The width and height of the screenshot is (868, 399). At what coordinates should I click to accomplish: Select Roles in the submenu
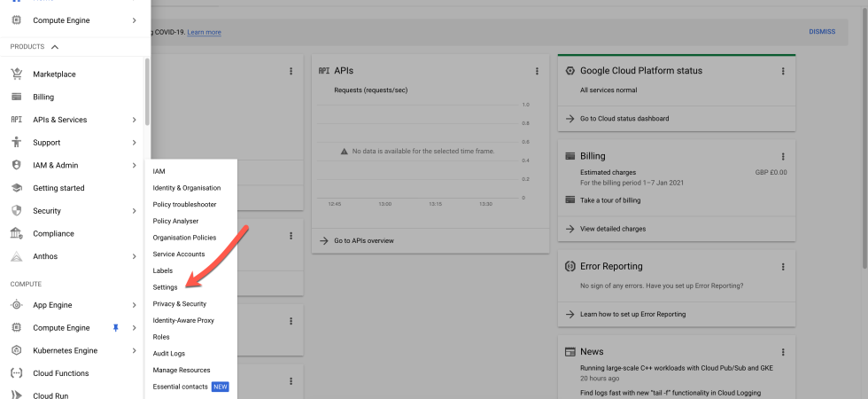point(161,337)
